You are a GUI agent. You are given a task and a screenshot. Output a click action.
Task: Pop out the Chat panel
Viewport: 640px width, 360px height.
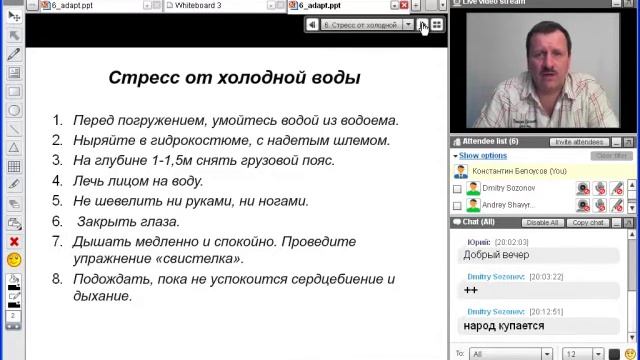pyautogui.click(x=628, y=223)
